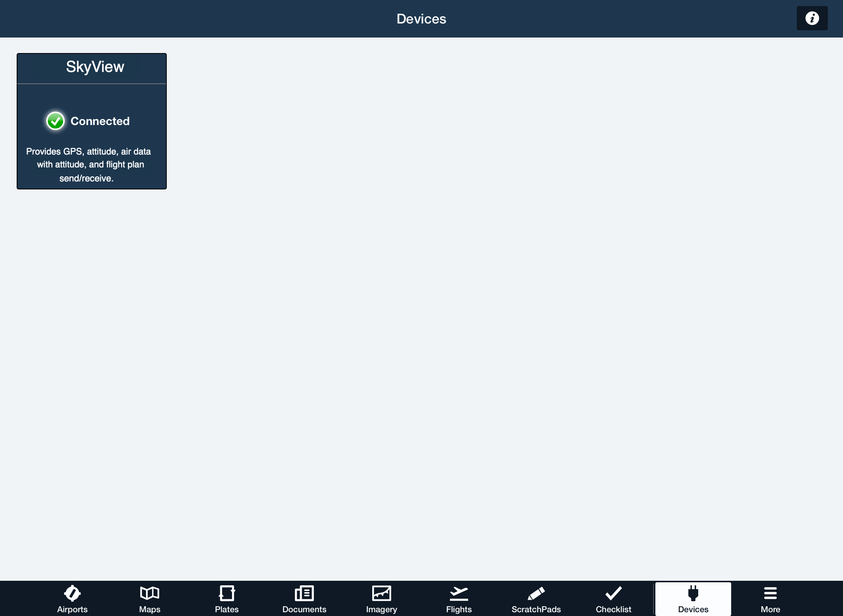The image size is (843, 616).
Task: Show the Imagery tab
Action: pyautogui.click(x=381, y=599)
